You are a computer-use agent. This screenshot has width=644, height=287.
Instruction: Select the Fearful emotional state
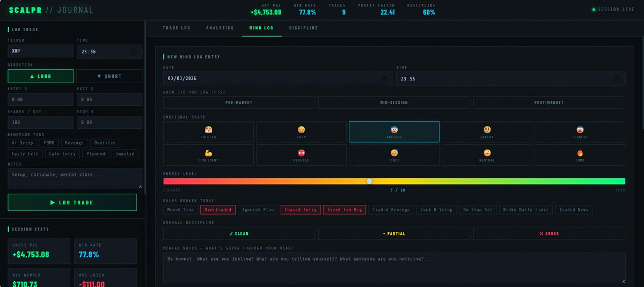(580, 131)
